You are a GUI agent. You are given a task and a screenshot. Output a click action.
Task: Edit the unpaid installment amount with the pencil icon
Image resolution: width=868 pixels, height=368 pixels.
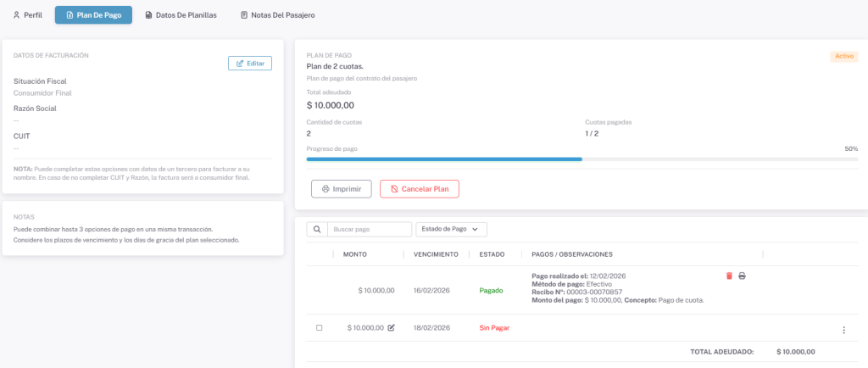(391, 327)
